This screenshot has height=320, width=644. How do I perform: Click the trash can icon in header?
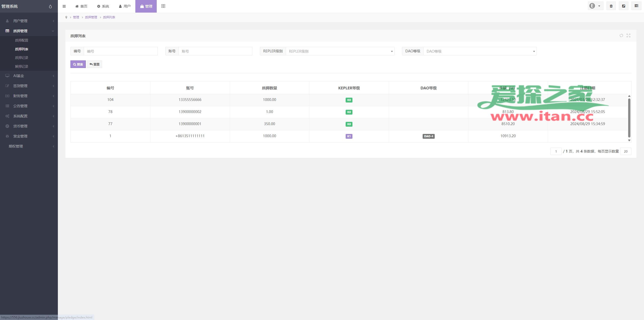(611, 6)
